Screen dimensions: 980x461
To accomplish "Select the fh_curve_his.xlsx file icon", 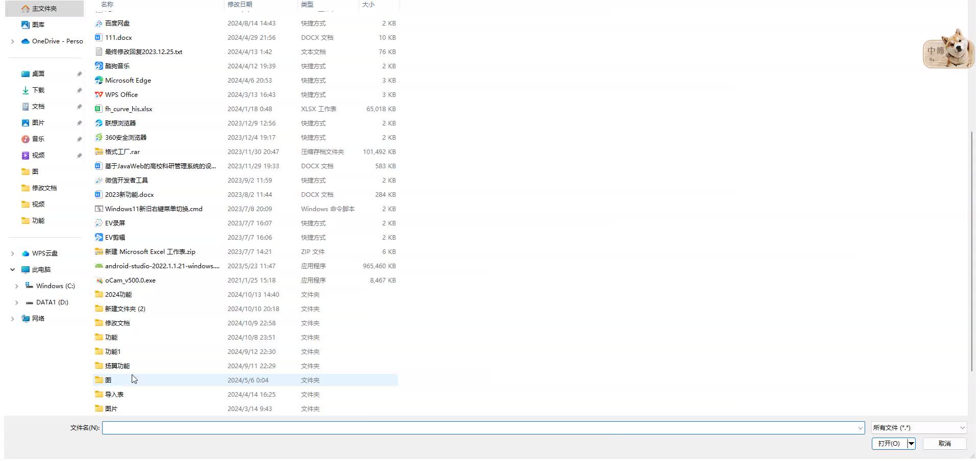I will click(99, 109).
